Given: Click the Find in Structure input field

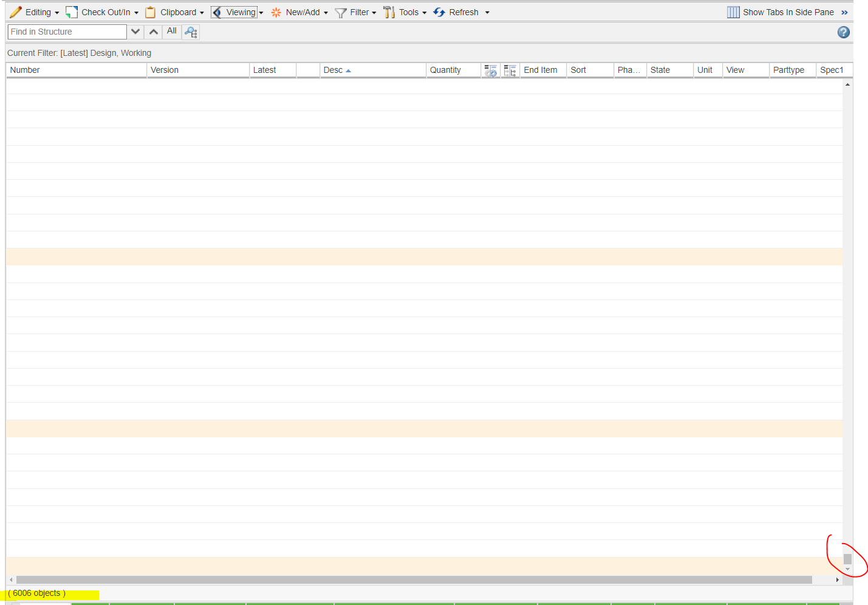Looking at the screenshot, I should (x=67, y=31).
